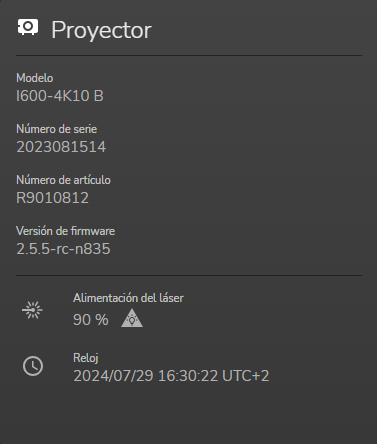Click the Número de artículo label
Screen dimensions: 377x444
63,180
